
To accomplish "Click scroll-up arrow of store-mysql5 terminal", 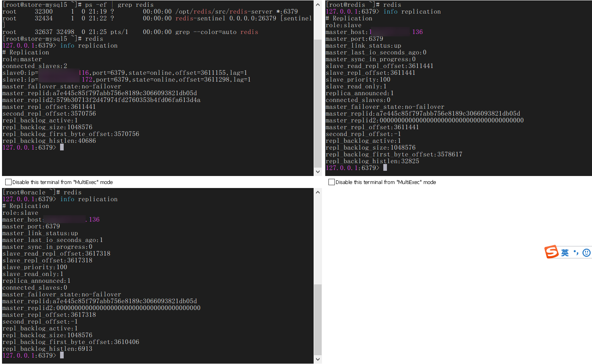I will point(318,4).
